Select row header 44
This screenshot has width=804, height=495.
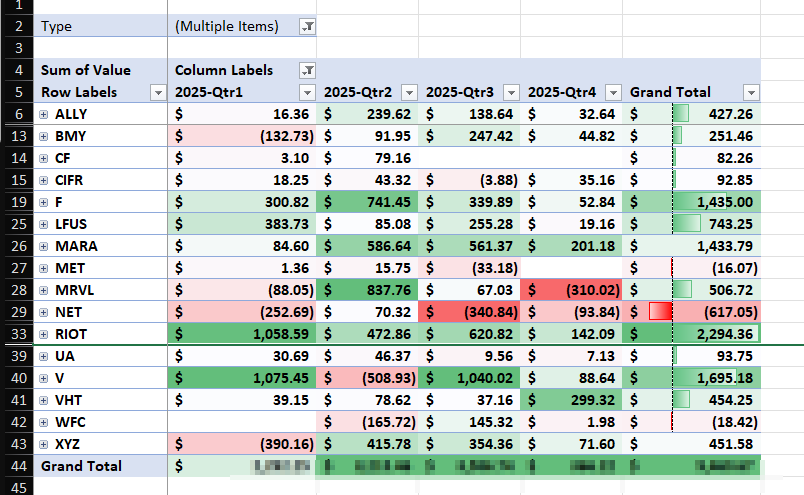[x=16, y=466]
